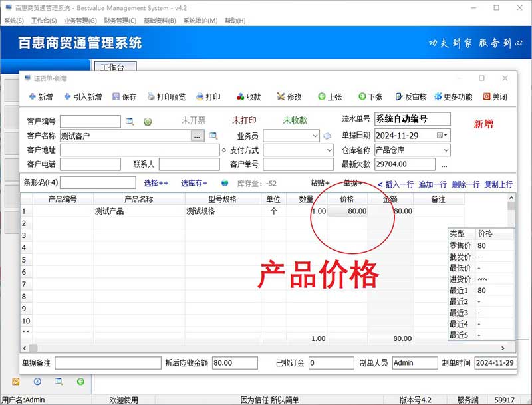This screenshot has height=405, width=532.
Task: Open 打印预览 print preview
Action: (167, 97)
